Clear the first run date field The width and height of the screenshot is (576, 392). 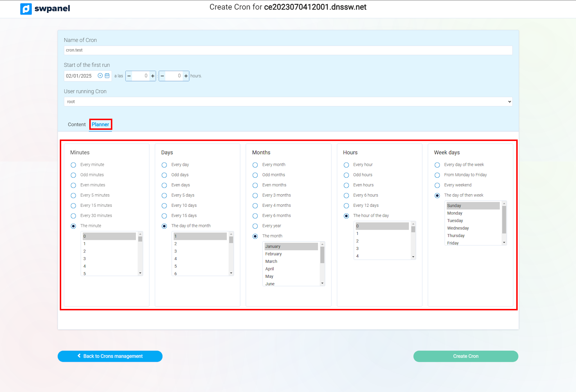(100, 76)
